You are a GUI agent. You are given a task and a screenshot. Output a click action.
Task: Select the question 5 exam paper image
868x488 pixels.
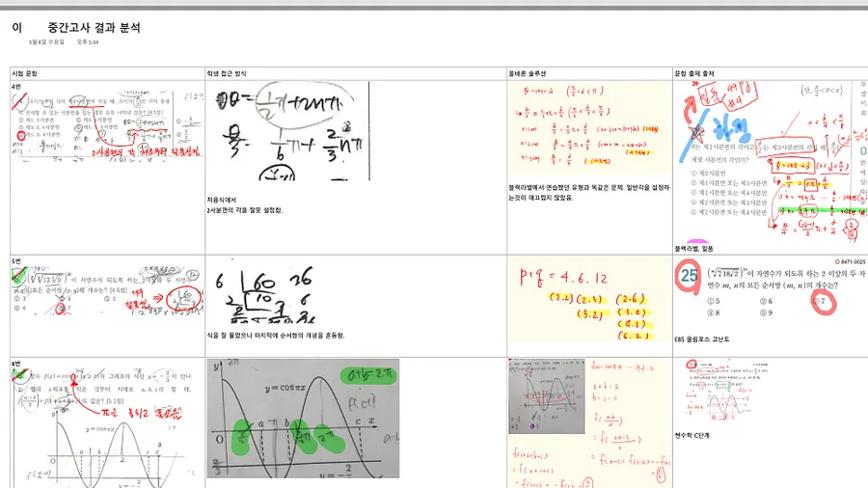(x=108, y=290)
